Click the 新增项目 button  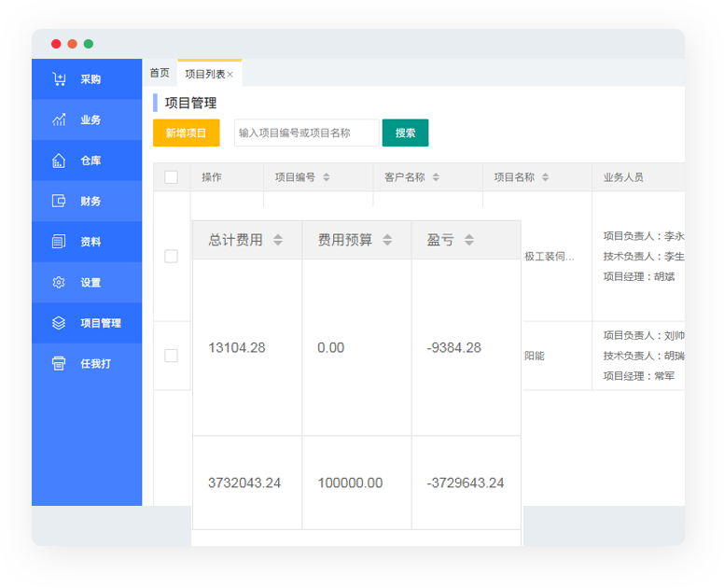pos(186,133)
